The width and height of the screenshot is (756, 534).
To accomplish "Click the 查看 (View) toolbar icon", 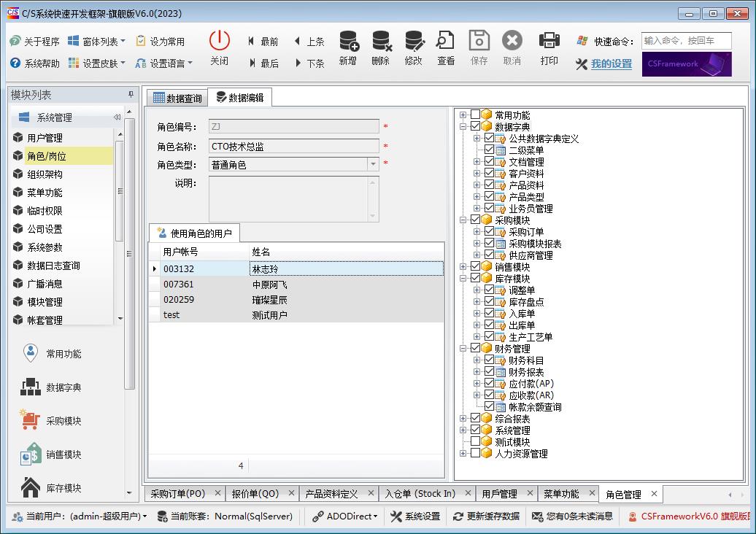I will 446,42.
